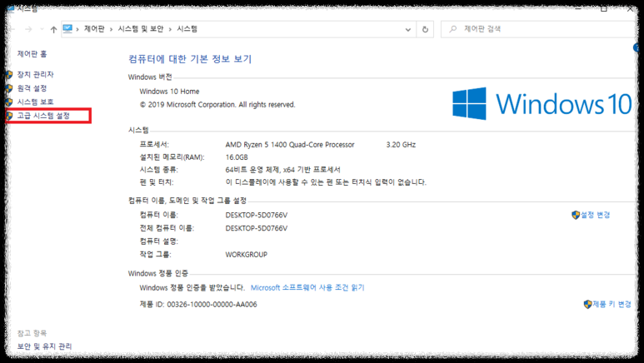Expand the address bar history dropdown
The image size is (644, 363).
(408, 29)
